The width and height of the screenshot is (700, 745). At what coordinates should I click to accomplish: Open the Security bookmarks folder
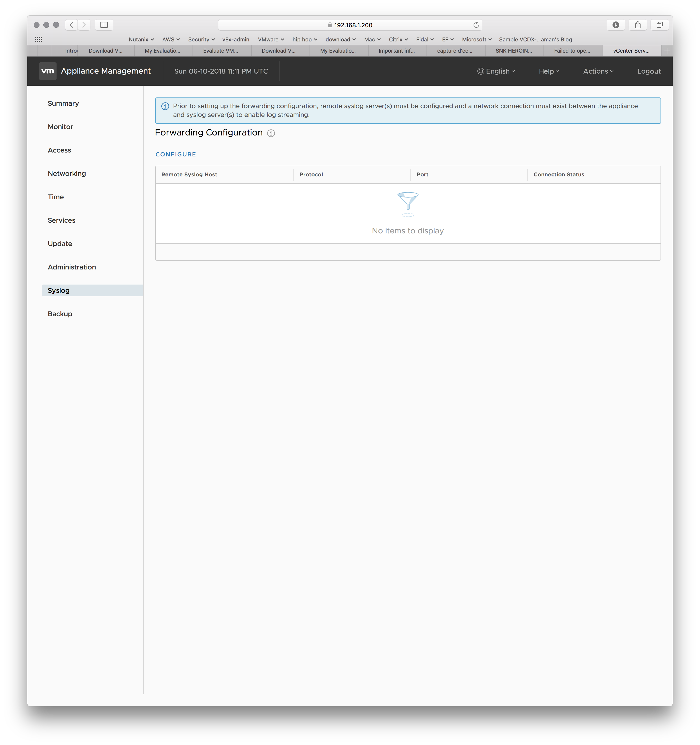[201, 39]
